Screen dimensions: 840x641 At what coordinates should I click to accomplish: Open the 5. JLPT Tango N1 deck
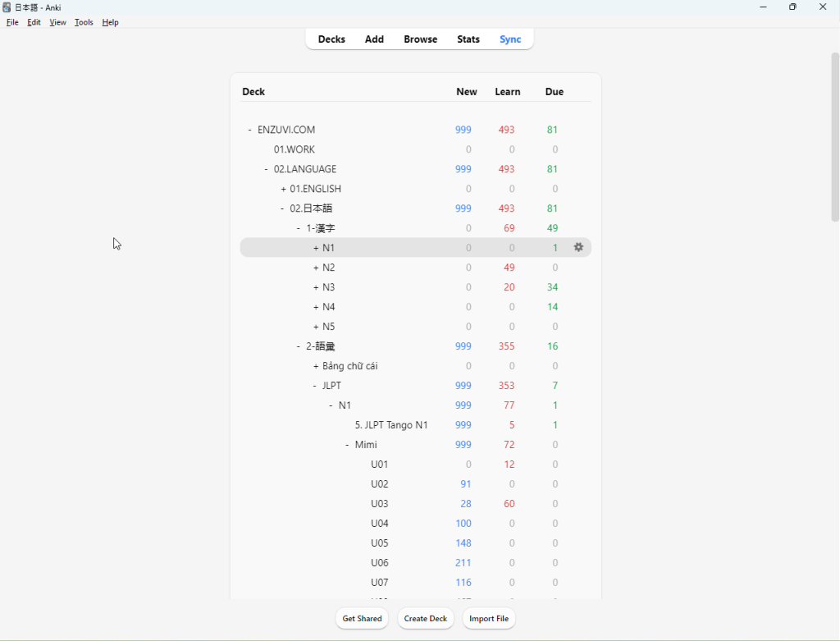tap(391, 425)
